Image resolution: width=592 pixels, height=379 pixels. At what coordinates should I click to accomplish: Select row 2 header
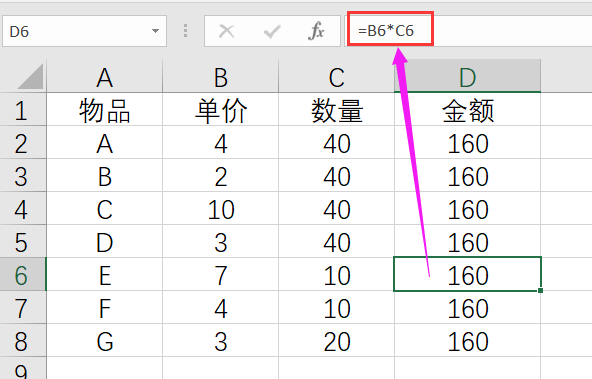coord(22,143)
